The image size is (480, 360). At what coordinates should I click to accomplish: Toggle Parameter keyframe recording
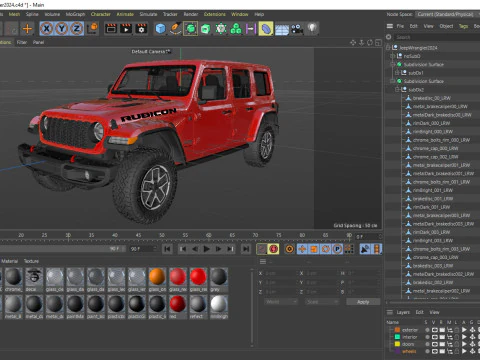[x=337, y=249]
